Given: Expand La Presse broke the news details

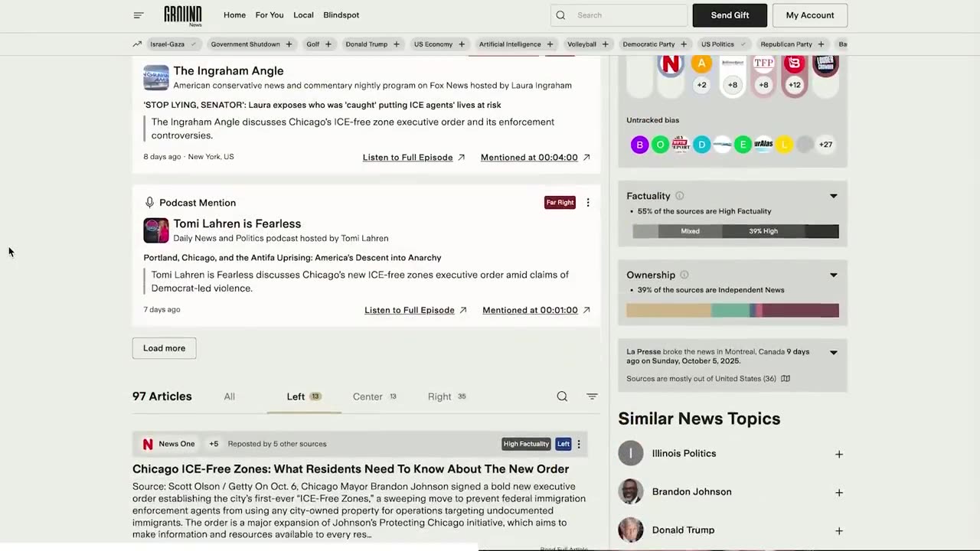Looking at the screenshot, I should pos(834,352).
